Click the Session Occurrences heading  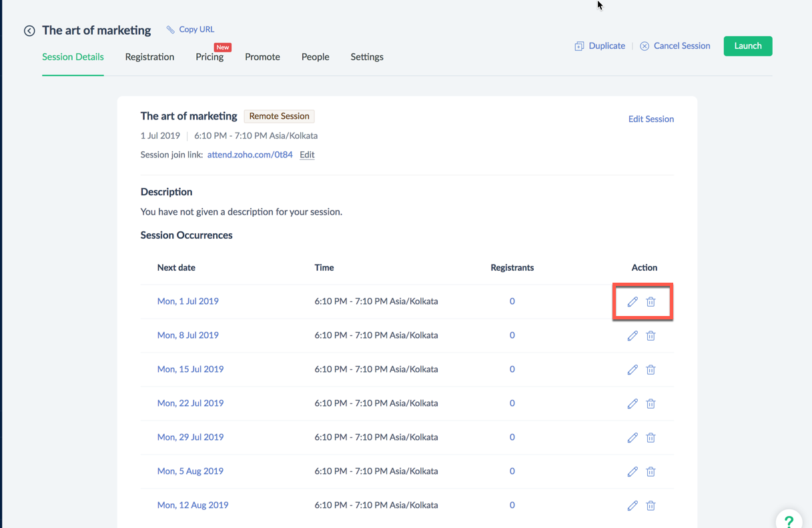[186, 235]
